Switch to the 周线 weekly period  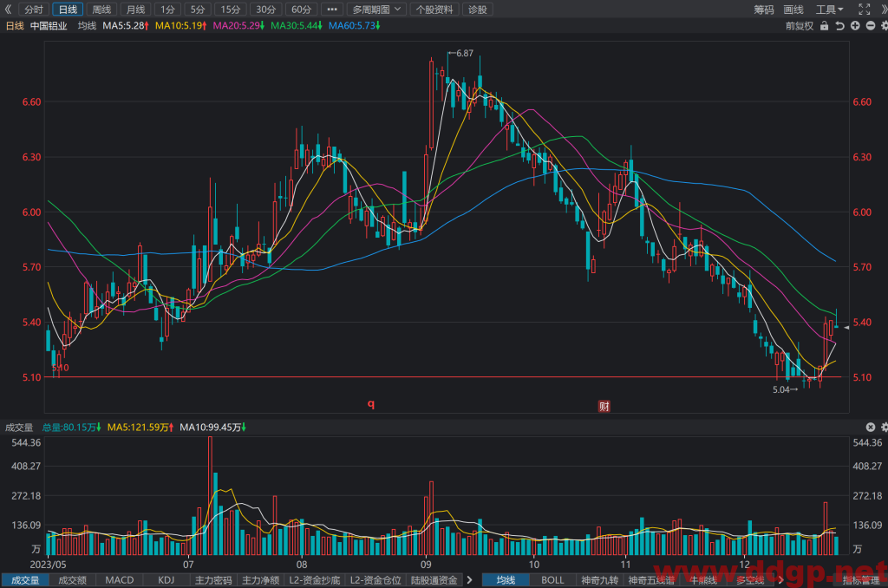click(102, 9)
